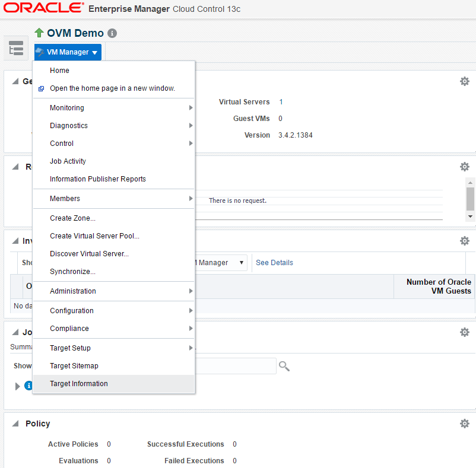Select Target Sitemap menu item
The width and height of the screenshot is (476, 468).
(113, 366)
